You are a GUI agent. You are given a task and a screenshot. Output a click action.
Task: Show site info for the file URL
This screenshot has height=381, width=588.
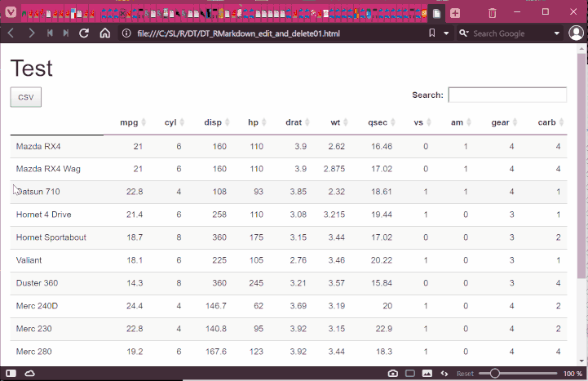click(x=126, y=33)
